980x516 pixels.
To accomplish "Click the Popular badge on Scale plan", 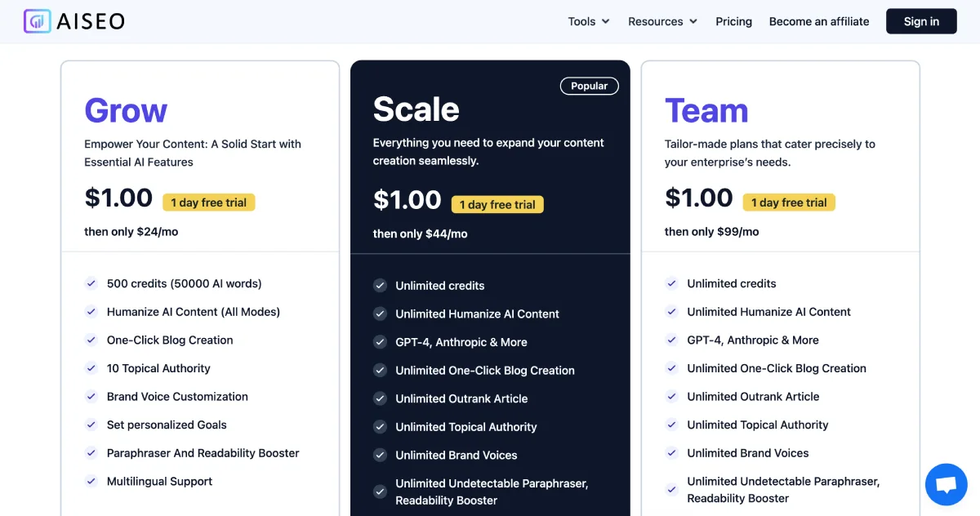I will click(x=589, y=86).
